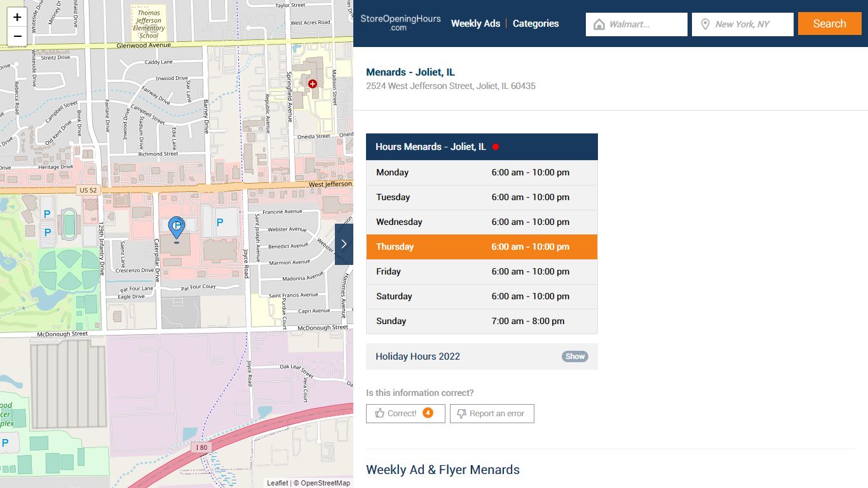Screen dimensions: 868x488
Task: Click Weekly Ad & Flyer Menards heading
Action: coord(443,470)
